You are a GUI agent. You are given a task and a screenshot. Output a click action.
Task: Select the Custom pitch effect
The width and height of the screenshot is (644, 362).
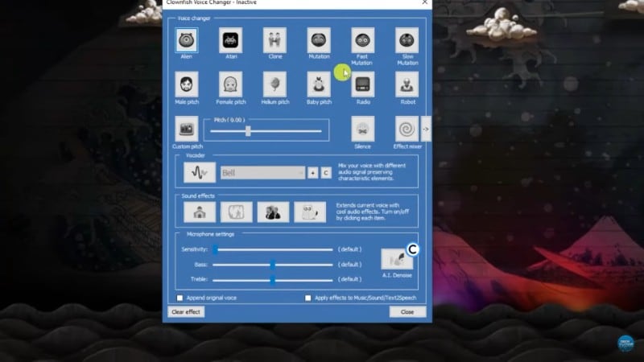pyautogui.click(x=187, y=129)
